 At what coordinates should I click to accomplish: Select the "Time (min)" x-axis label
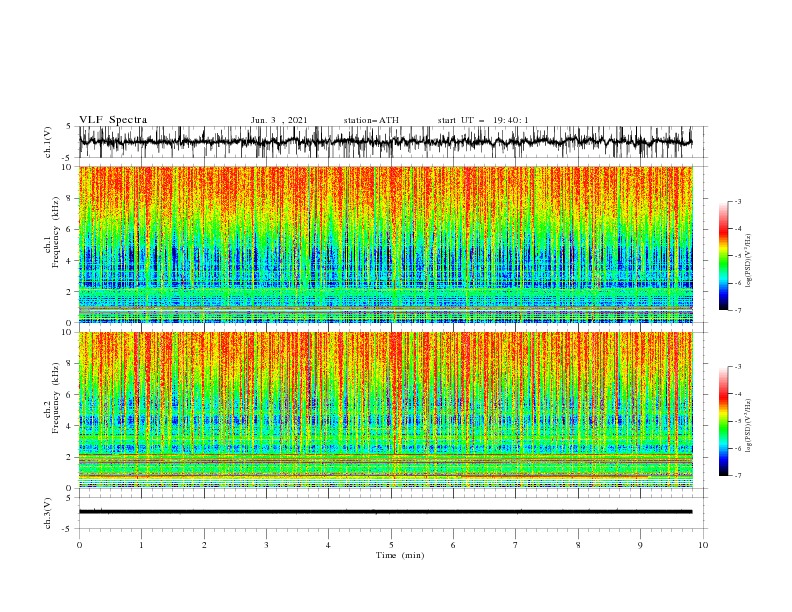click(400, 555)
